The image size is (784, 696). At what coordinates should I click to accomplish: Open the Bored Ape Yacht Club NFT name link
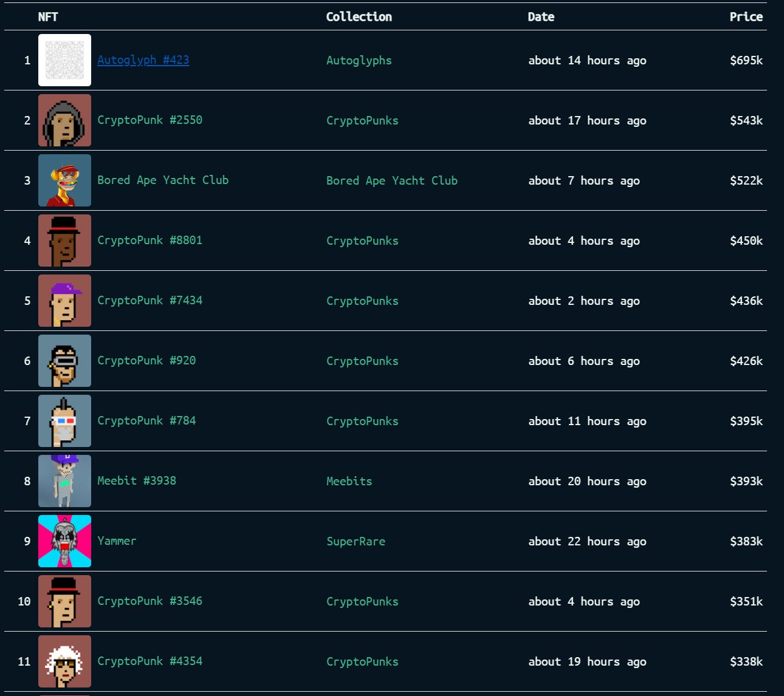163,180
